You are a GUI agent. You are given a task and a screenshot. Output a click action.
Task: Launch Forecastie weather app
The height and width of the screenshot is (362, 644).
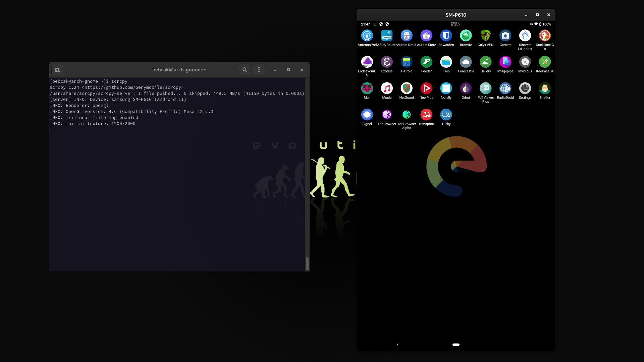466,62
